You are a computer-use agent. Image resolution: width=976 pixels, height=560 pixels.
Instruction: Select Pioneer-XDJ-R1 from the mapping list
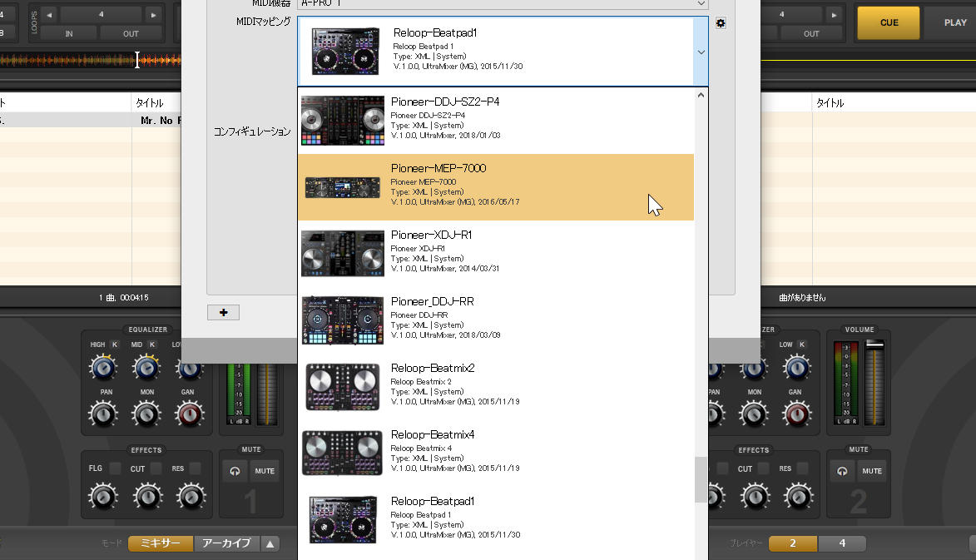pyautogui.click(x=495, y=254)
